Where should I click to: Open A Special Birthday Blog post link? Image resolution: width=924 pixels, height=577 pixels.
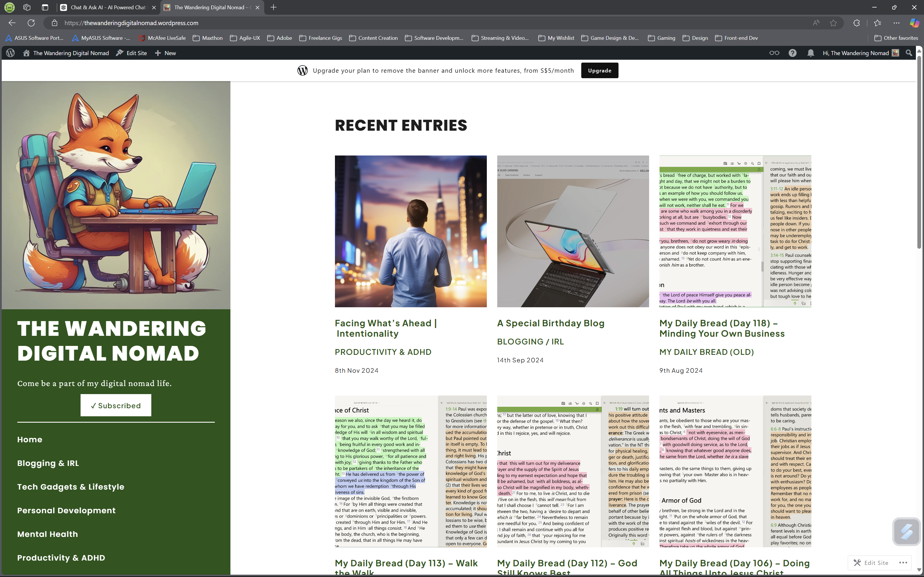(550, 323)
